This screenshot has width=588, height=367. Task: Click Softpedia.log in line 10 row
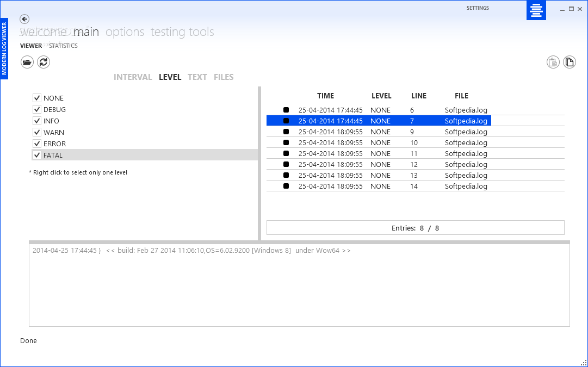point(466,142)
